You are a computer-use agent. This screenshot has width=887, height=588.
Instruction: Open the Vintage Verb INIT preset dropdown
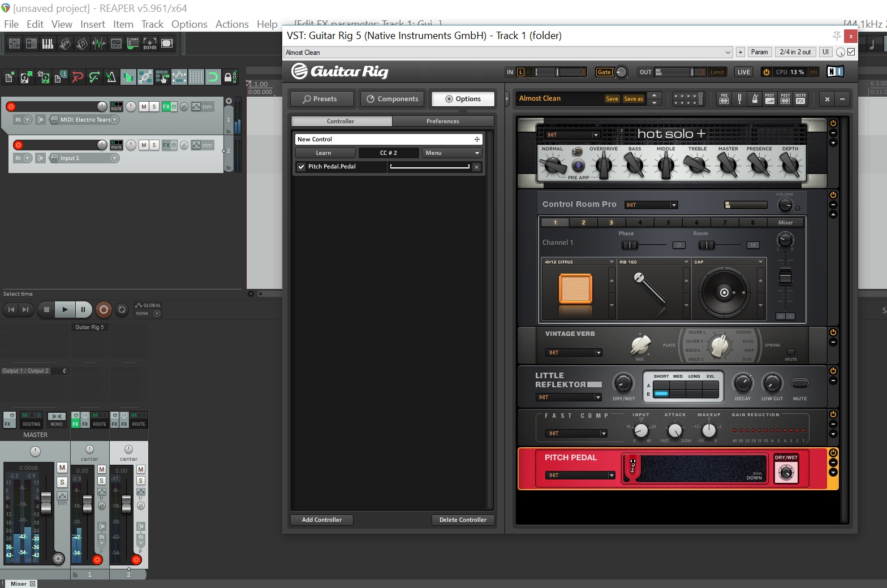pyautogui.click(x=574, y=353)
